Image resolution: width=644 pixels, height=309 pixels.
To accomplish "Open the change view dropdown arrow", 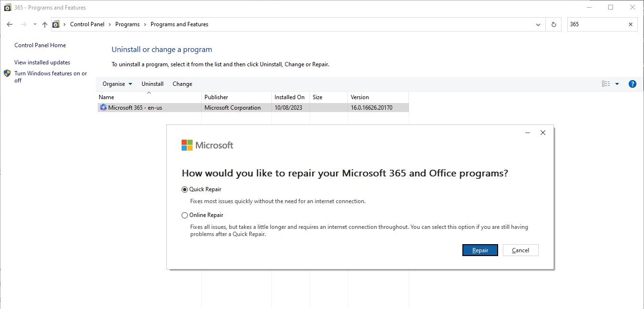I will (617, 83).
